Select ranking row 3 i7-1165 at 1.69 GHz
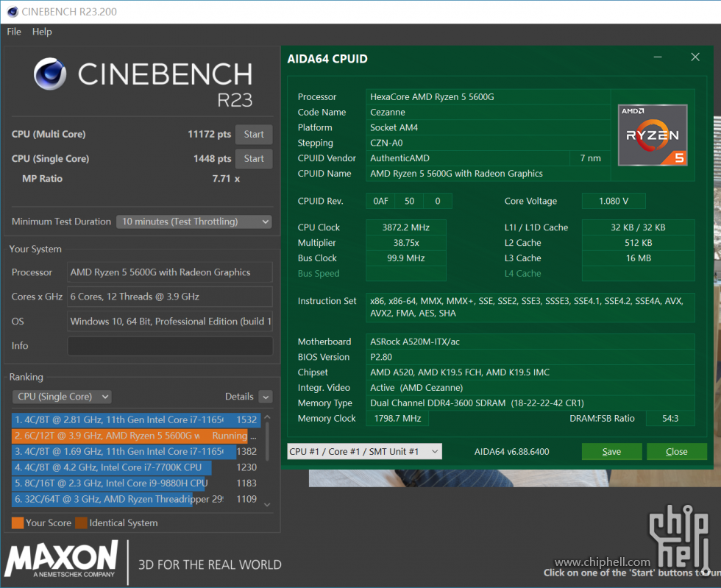Screen dimensions: 721x588 (135, 451)
